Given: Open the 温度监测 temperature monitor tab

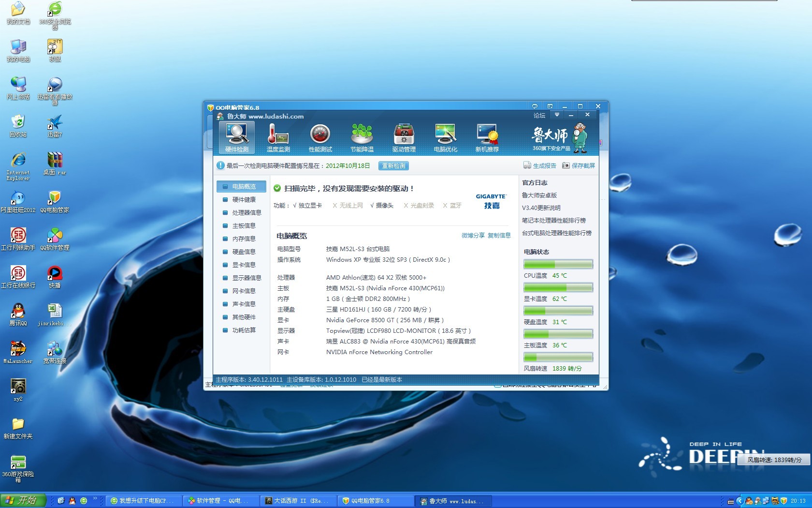Looking at the screenshot, I should pyautogui.click(x=278, y=138).
